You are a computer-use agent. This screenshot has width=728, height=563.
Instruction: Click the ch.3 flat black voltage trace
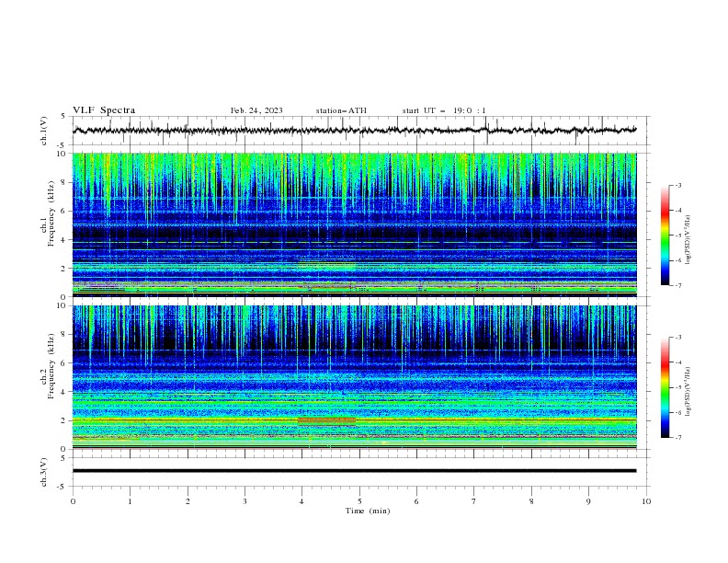(354, 471)
